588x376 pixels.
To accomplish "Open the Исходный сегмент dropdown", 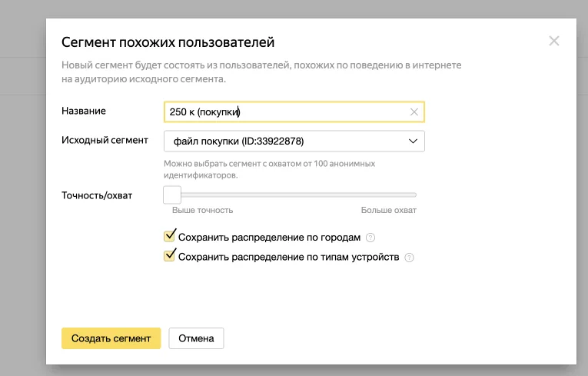I will [x=294, y=141].
